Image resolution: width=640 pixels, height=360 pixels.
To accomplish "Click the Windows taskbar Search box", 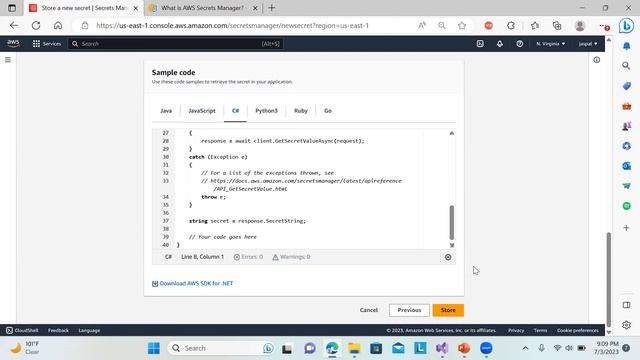I will pyautogui.click(x=221, y=348).
